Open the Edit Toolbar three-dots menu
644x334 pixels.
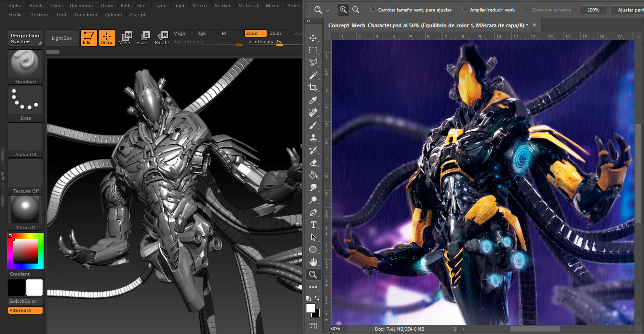click(x=313, y=287)
